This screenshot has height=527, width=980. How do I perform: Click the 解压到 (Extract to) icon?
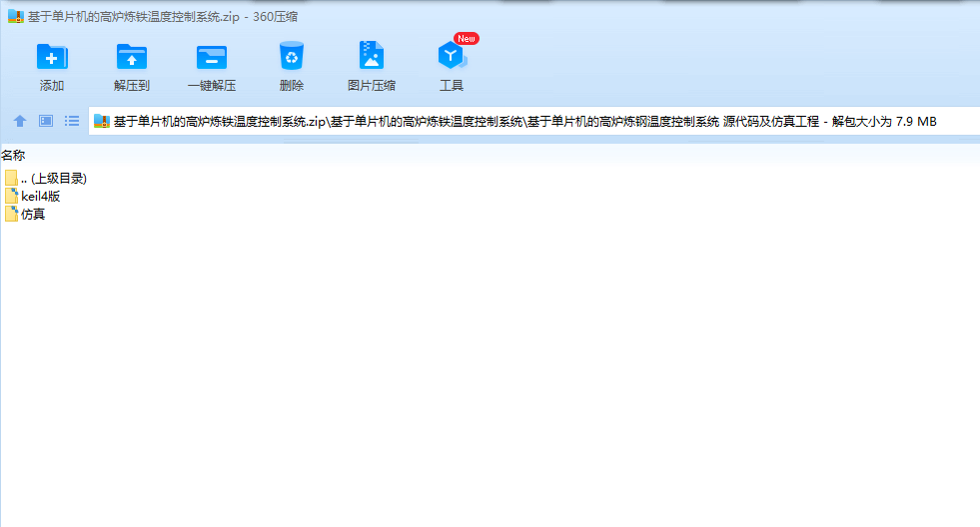(x=131, y=57)
